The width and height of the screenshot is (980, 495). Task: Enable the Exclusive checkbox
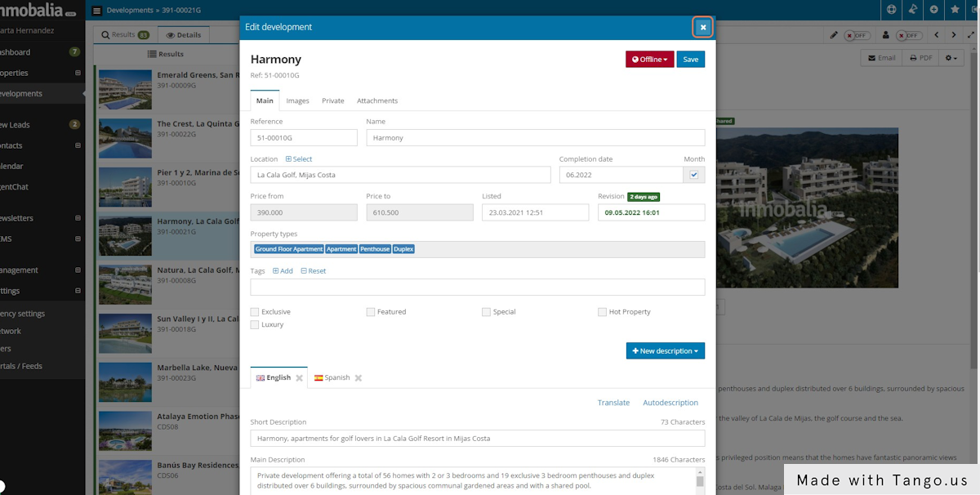255,312
